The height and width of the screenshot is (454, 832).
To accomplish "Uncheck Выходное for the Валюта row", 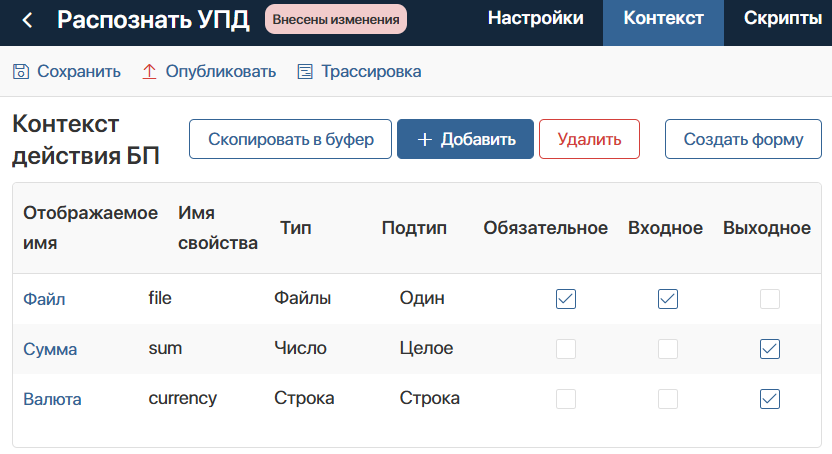I will [x=769, y=399].
